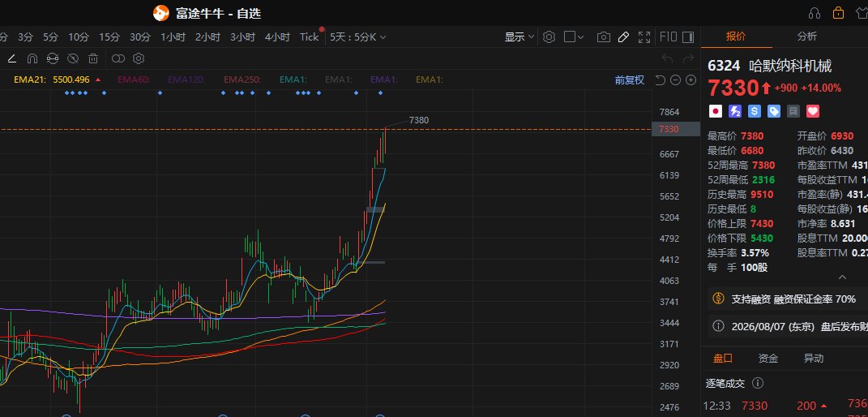The width and height of the screenshot is (868, 417).
Task: Switch to 1小时 timeframe
Action: tap(173, 37)
